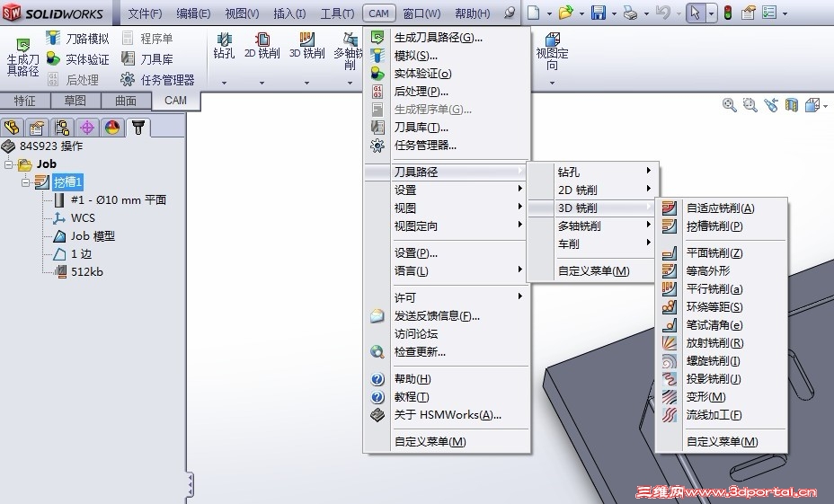This screenshot has width=834, height=504.
Task: Collapse the 挖槽1 tree node
Action: [x=25, y=182]
